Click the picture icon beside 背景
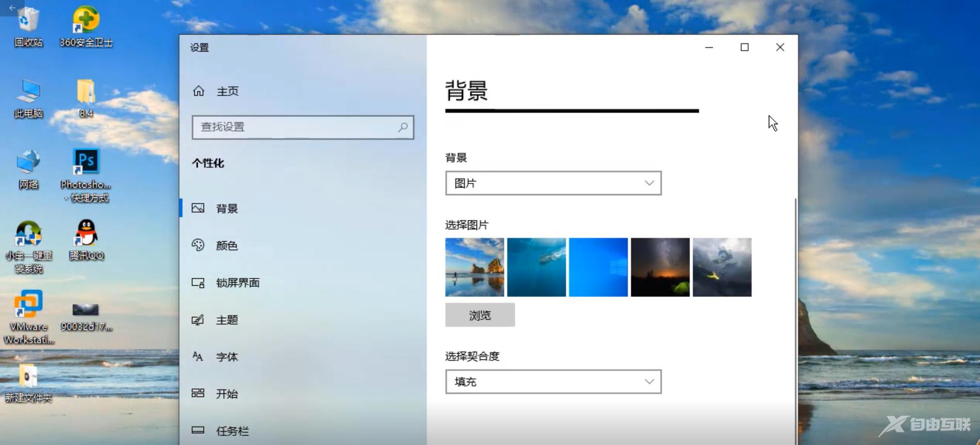Screen dimensions: 980x445 [x=198, y=208]
